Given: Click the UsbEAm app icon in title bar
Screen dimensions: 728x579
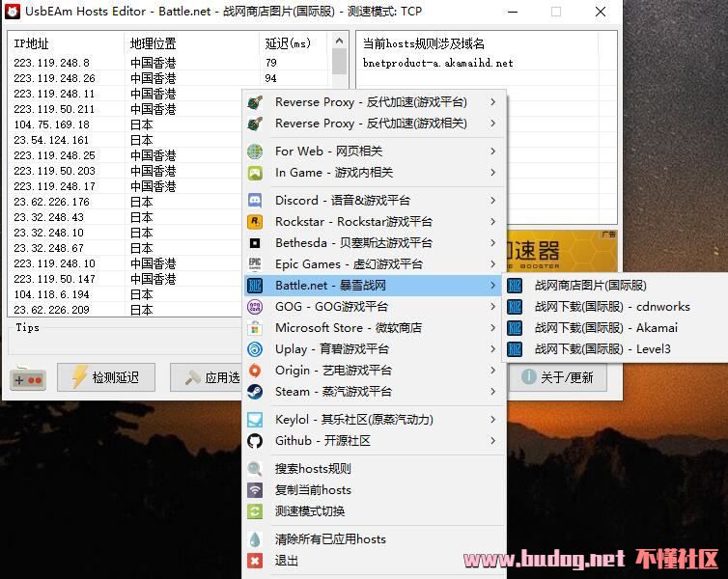Looking at the screenshot, I should [13, 12].
